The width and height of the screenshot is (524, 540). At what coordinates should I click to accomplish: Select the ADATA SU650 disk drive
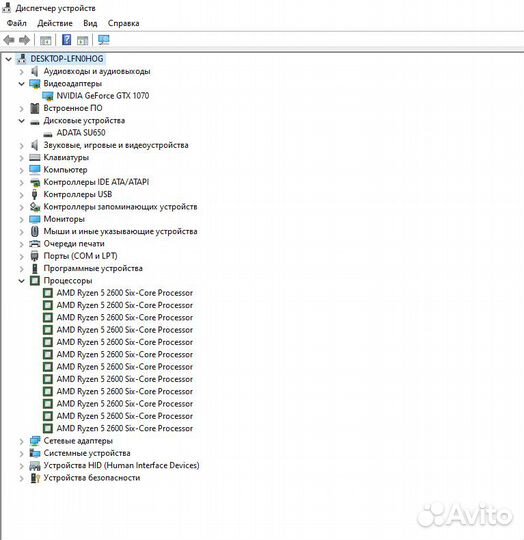pyautogui.click(x=81, y=133)
